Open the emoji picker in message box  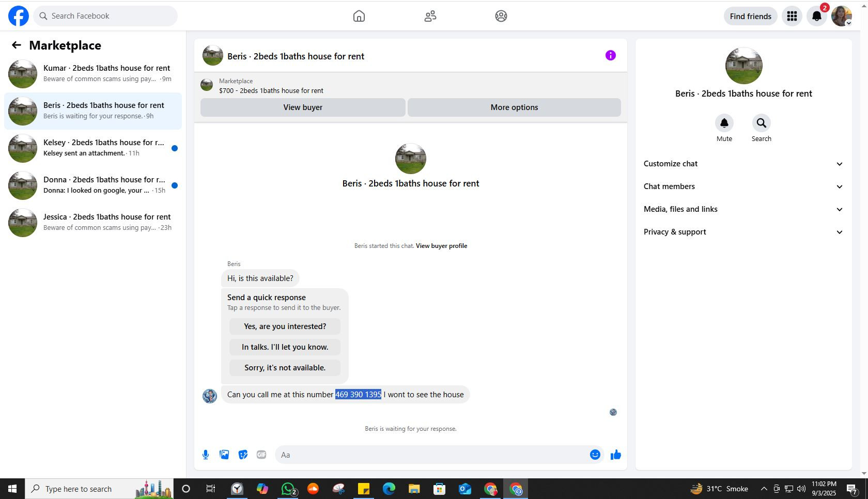click(595, 455)
